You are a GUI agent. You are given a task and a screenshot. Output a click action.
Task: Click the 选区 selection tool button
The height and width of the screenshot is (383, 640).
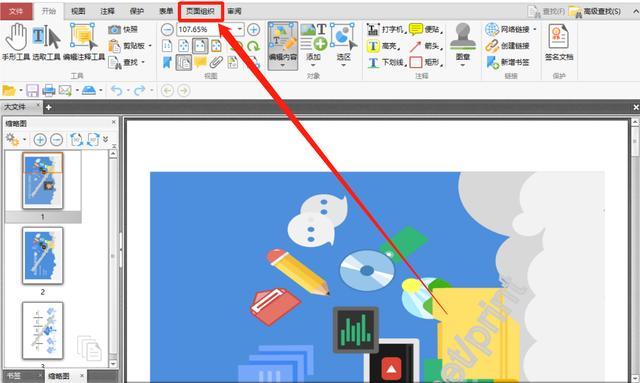pyautogui.click(x=343, y=45)
